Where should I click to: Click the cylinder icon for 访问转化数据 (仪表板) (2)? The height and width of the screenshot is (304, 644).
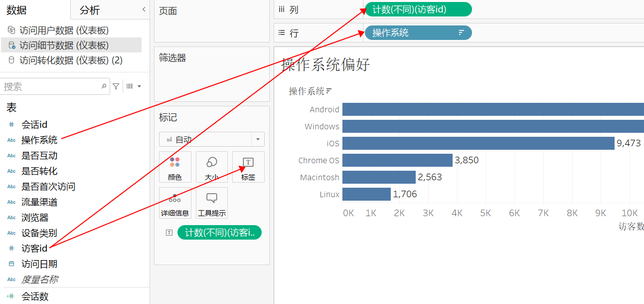pos(11,60)
